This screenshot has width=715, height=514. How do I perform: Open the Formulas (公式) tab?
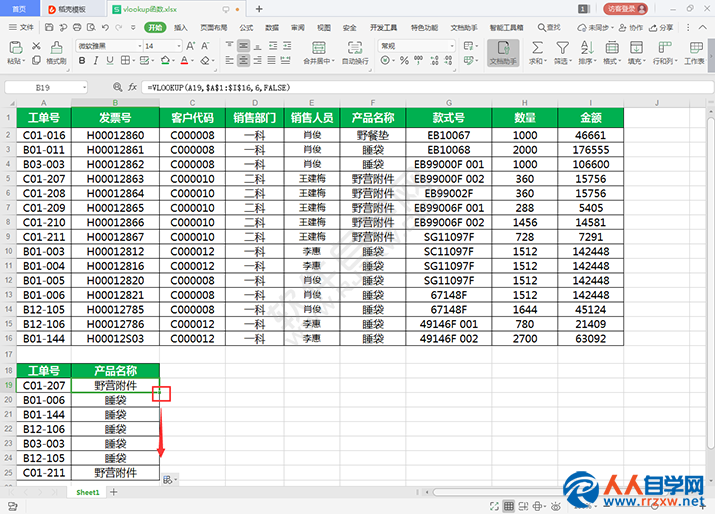click(x=246, y=27)
